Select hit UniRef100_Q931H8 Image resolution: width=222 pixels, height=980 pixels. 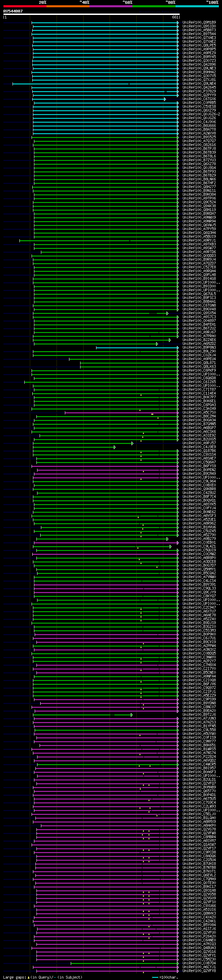pos(199,891)
